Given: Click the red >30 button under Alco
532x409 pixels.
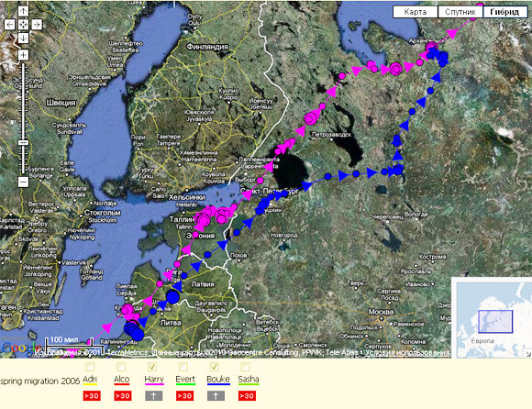Looking at the screenshot, I should (x=123, y=396).
